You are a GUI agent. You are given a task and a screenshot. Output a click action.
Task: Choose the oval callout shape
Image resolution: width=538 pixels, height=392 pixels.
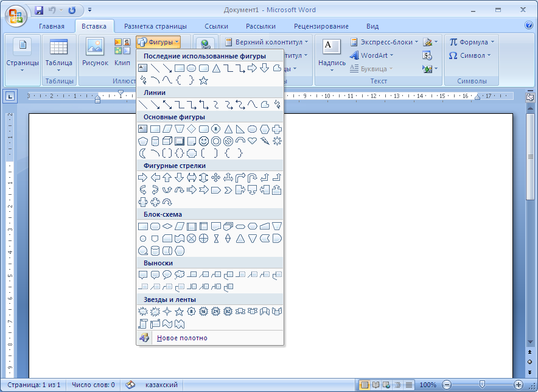[167, 275]
